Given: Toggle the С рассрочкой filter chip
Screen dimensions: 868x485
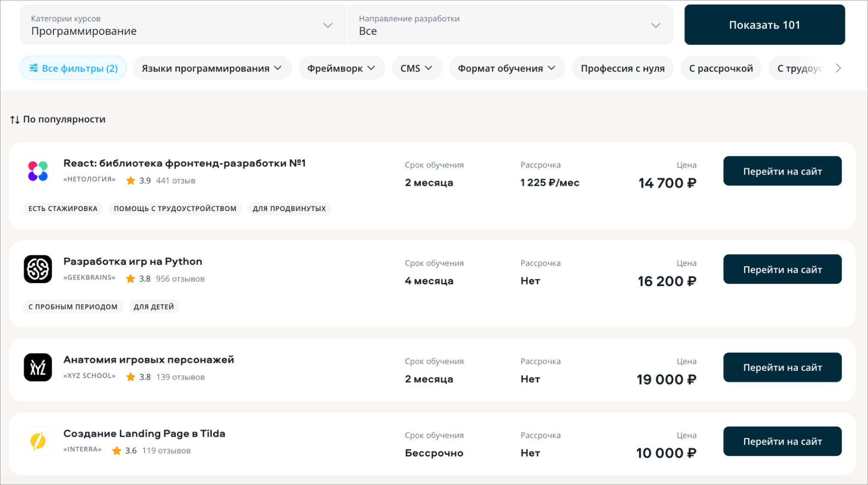Looking at the screenshot, I should pos(721,68).
